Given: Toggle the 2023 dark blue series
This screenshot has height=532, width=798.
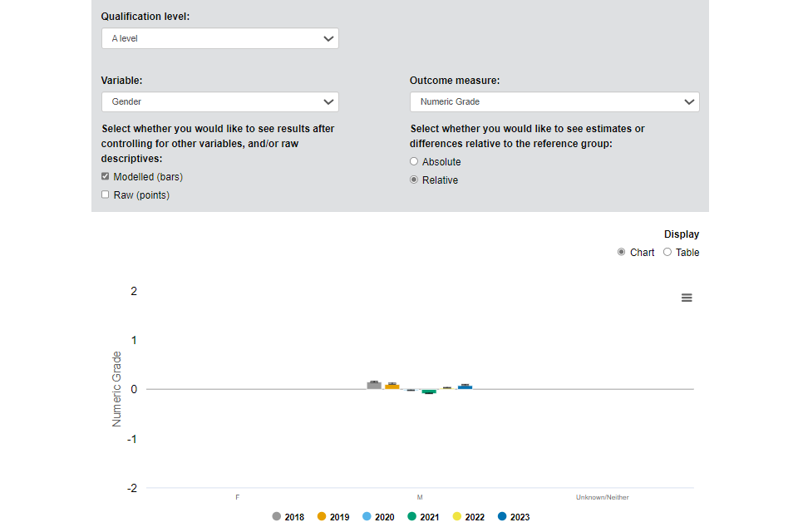Looking at the screenshot, I should point(512,517).
